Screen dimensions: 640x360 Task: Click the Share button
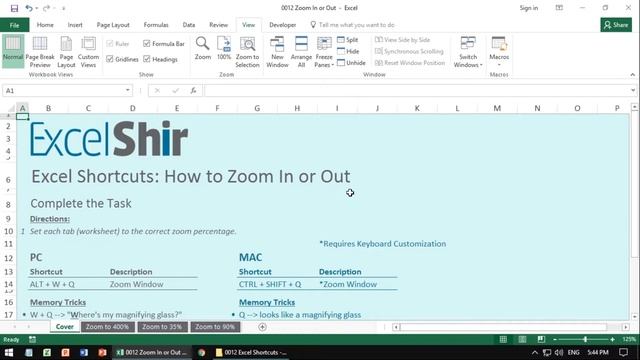click(616, 25)
